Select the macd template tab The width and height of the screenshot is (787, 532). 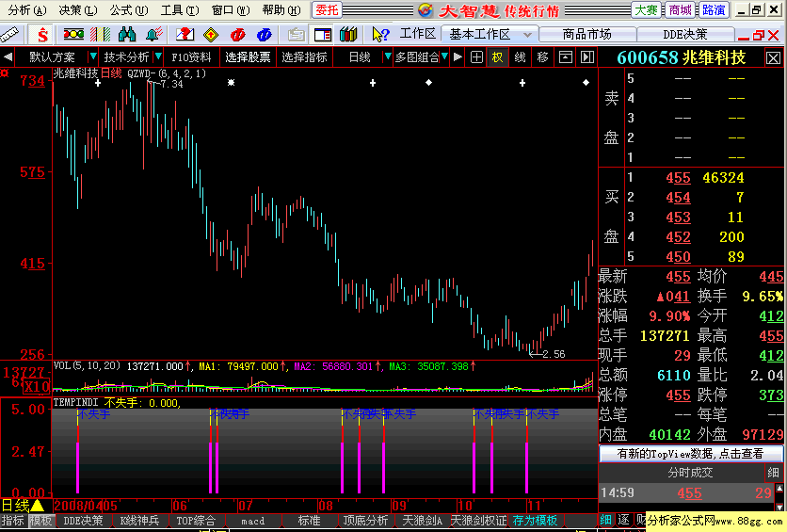click(252, 521)
